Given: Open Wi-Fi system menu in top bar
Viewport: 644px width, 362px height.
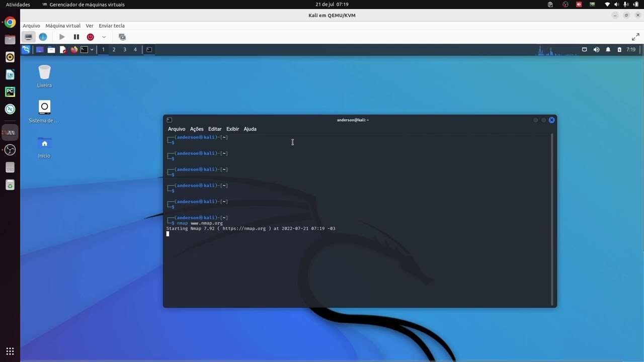Looking at the screenshot, I should click(607, 5).
